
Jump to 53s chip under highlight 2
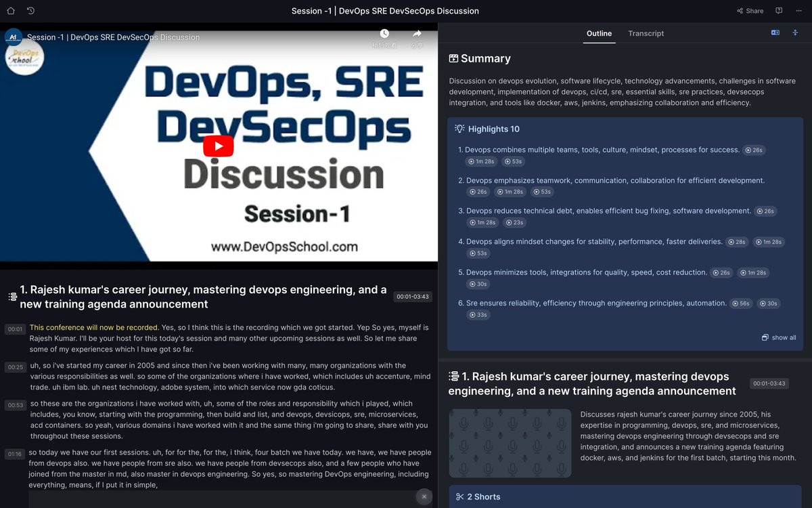click(541, 192)
